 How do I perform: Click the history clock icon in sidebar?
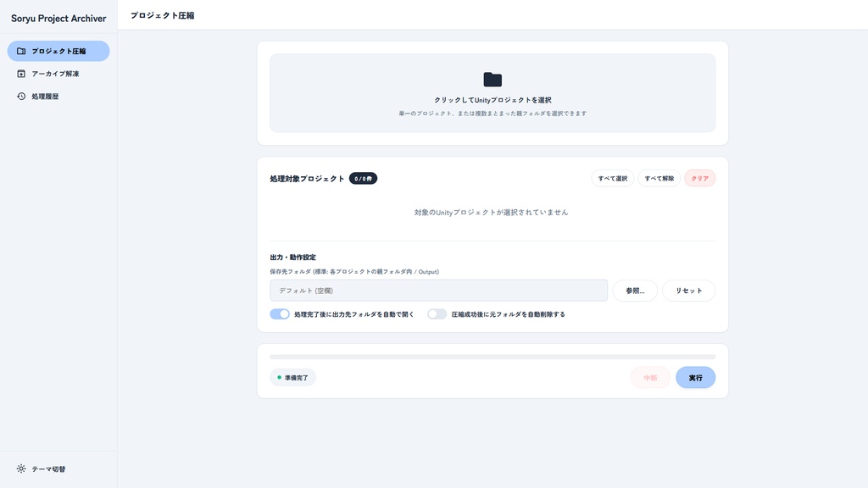point(21,97)
